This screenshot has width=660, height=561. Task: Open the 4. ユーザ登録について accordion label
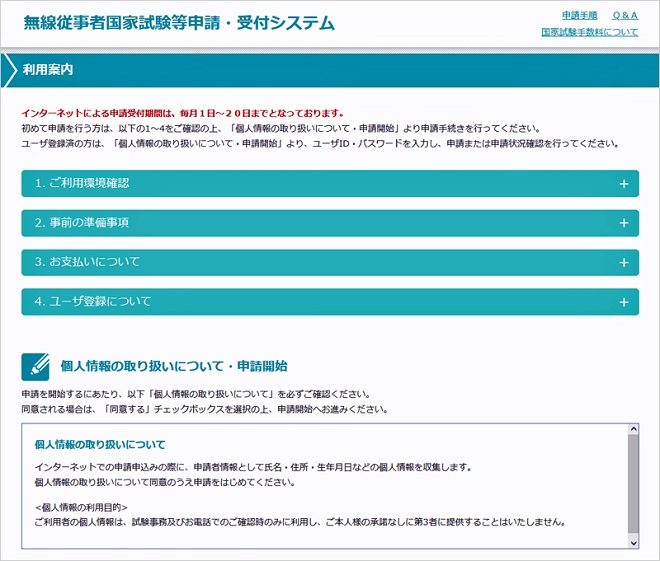[92, 302]
